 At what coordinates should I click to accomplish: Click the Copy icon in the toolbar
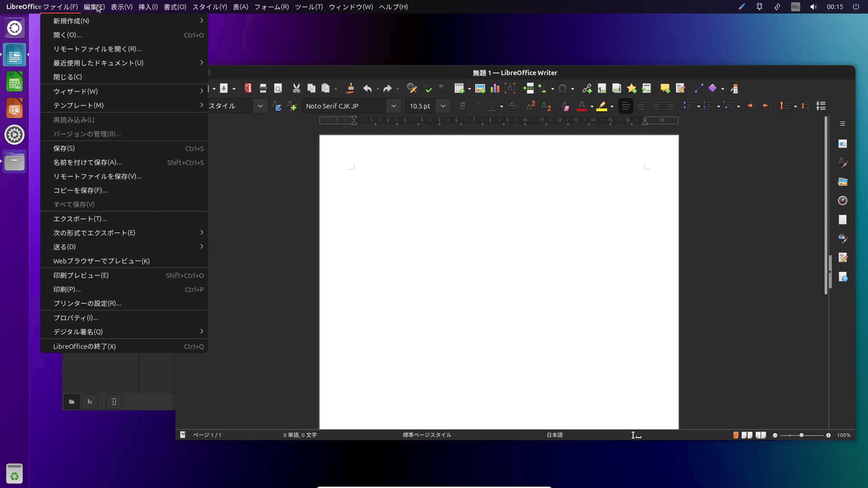(311, 88)
